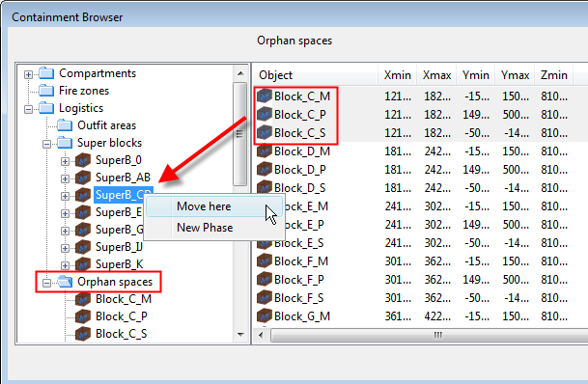Click the Xmin value of Block_D_M row
588x384 pixels.
398,151
